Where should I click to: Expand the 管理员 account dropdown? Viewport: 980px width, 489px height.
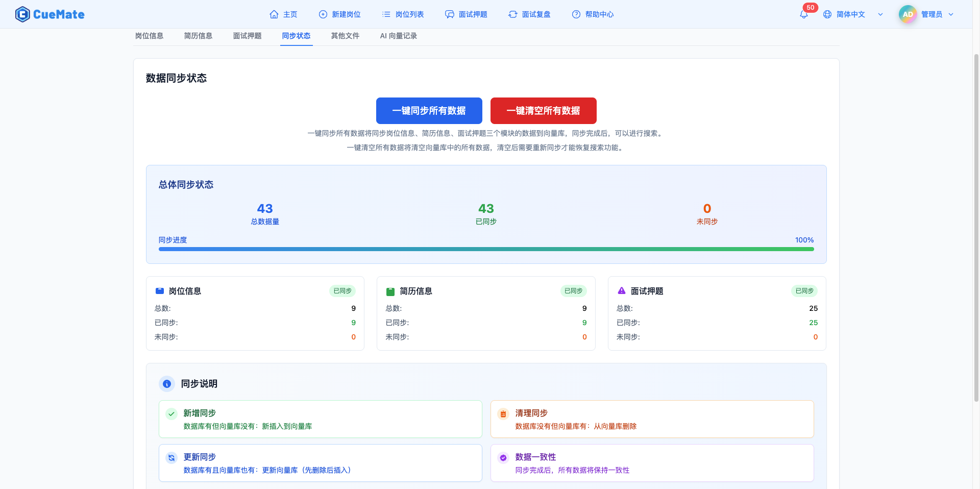[x=951, y=14]
